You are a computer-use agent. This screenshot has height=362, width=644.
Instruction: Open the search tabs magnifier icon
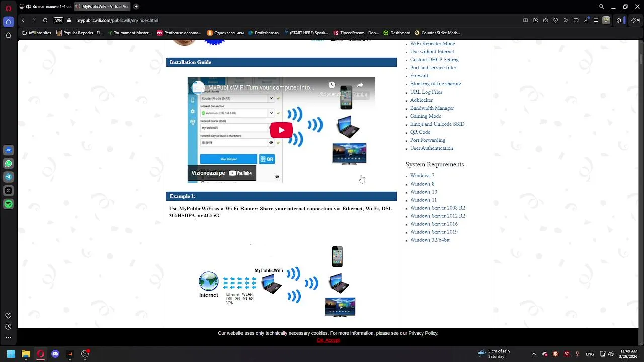[x=601, y=7]
